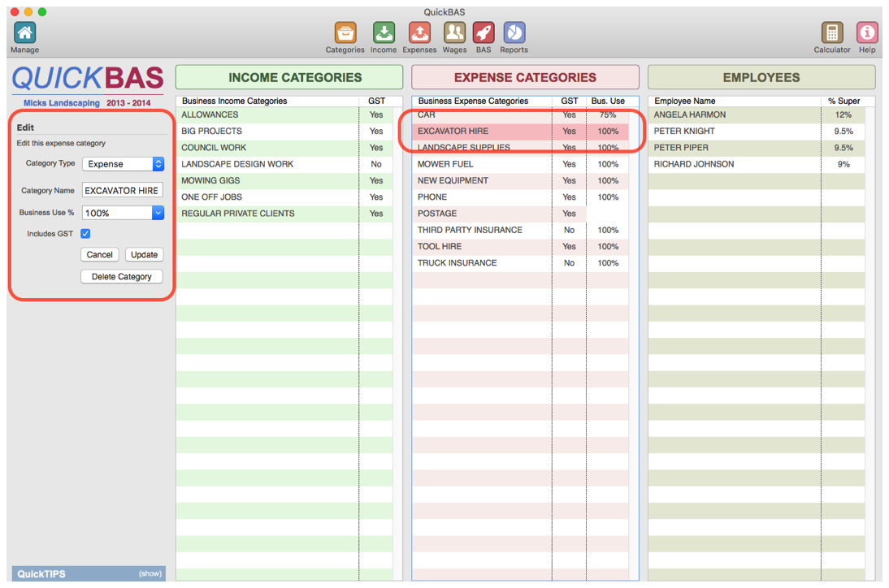Open Help using the toolbar icon

click(866, 32)
